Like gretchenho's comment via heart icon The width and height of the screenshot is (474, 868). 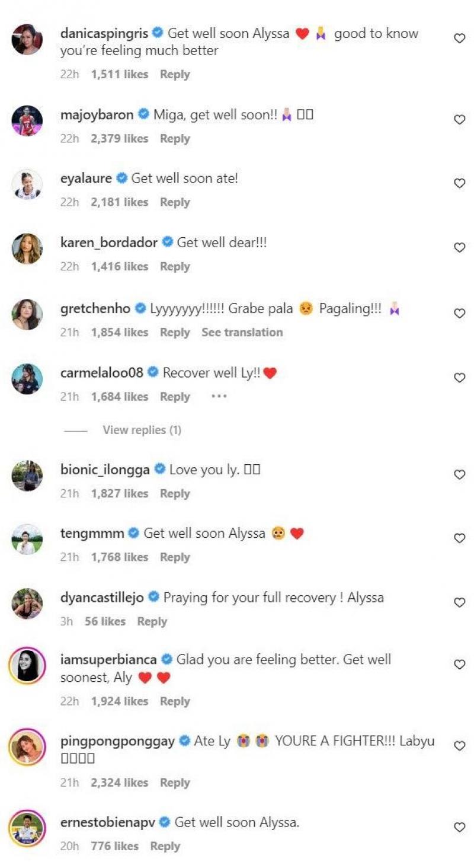tap(459, 314)
